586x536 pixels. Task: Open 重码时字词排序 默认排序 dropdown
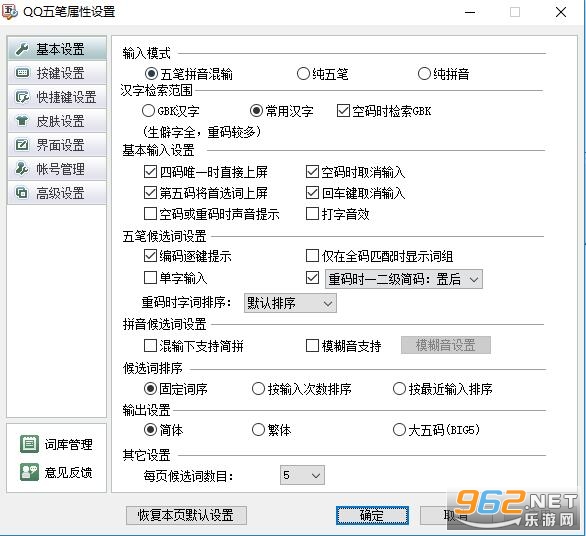(x=290, y=303)
